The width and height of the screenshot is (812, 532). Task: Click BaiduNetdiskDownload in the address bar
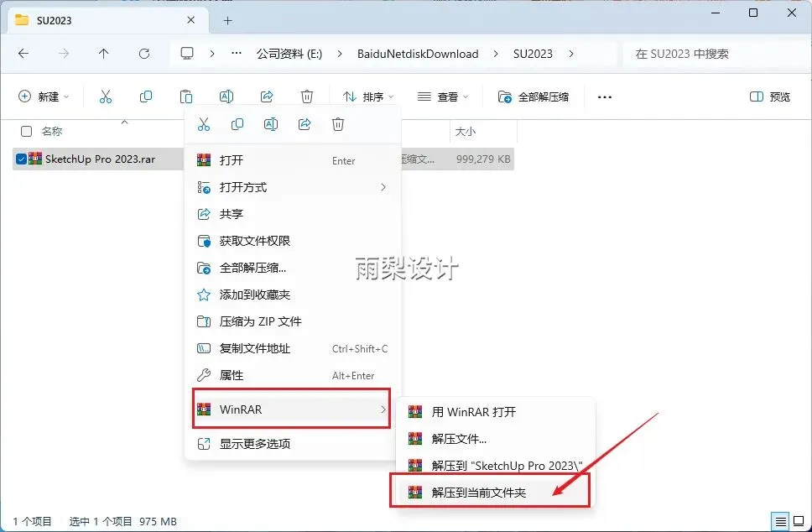(x=418, y=54)
